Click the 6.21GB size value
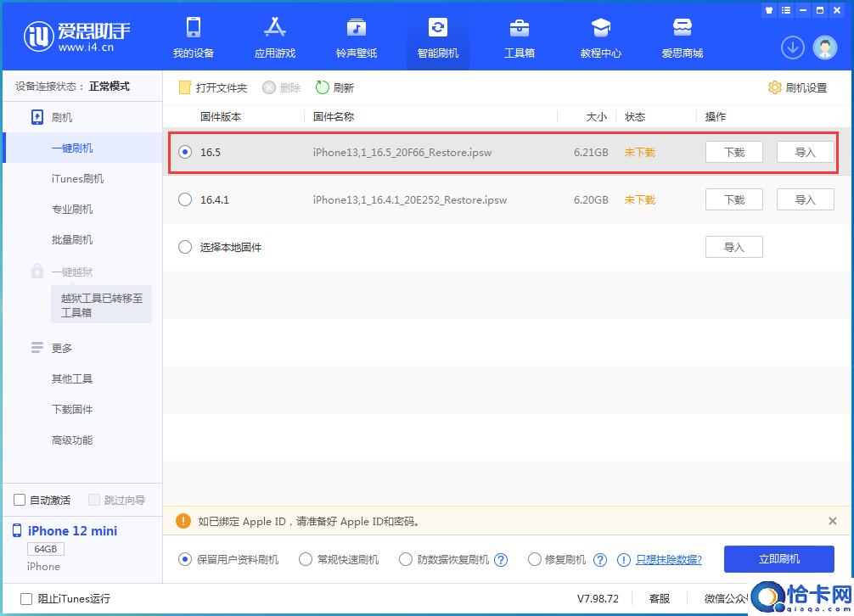Screen dimensions: 854x616 pyautogui.click(x=591, y=153)
